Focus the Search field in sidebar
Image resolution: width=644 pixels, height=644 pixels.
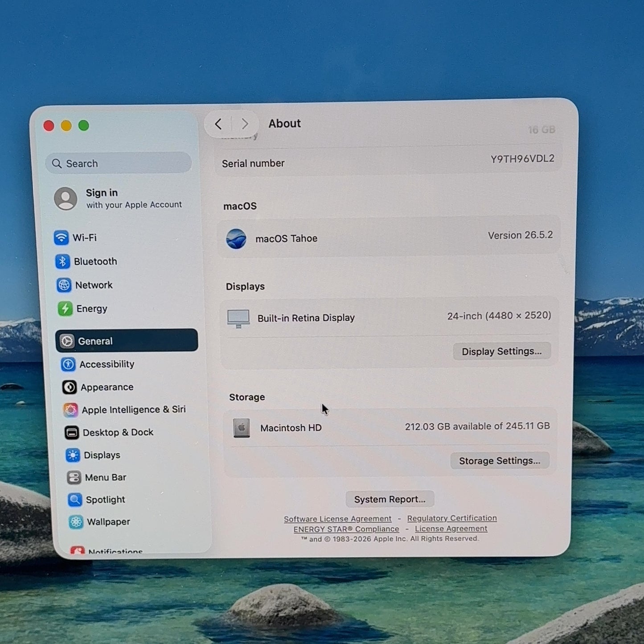[x=119, y=163]
